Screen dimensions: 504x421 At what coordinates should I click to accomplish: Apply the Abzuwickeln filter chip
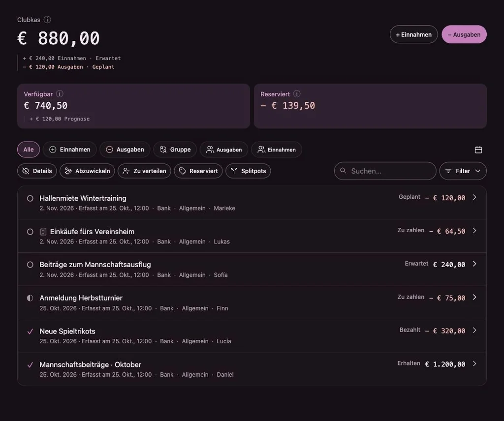87,171
